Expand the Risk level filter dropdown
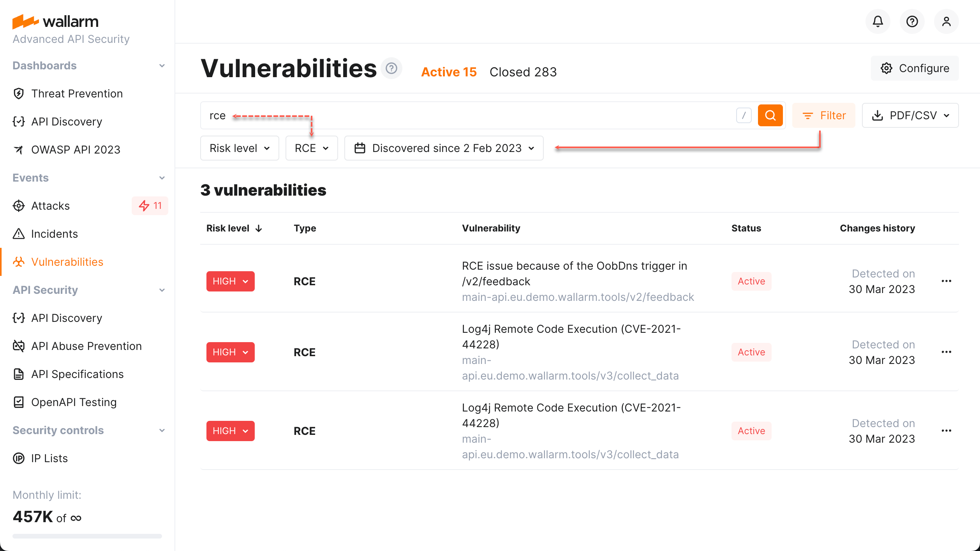The width and height of the screenshot is (980, 551). tap(240, 148)
